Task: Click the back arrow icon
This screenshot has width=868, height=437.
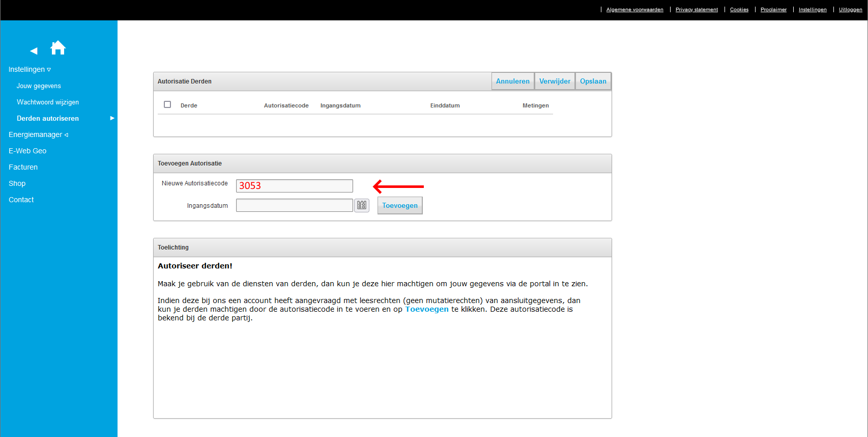Action: pos(34,51)
